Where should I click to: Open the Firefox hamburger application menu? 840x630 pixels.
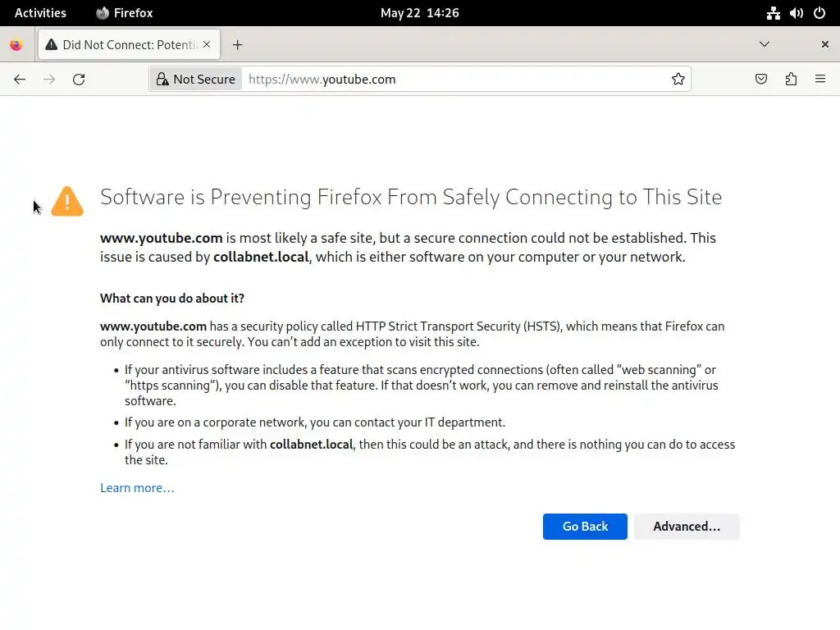(x=820, y=80)
